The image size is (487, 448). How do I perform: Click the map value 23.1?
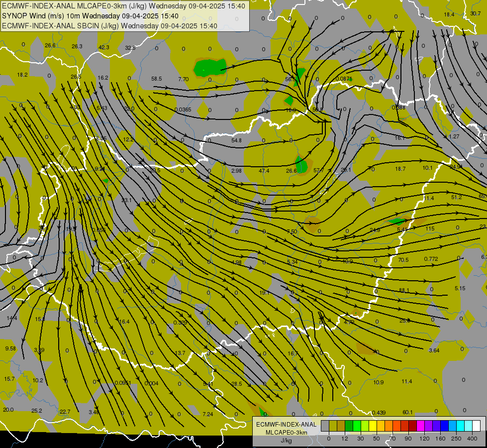(x=126, y=200)
